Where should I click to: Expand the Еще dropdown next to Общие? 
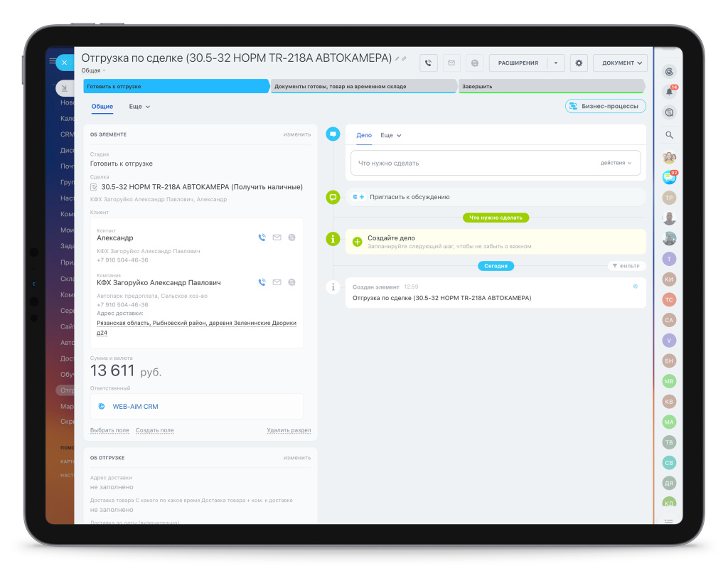[x=139, y=107]
